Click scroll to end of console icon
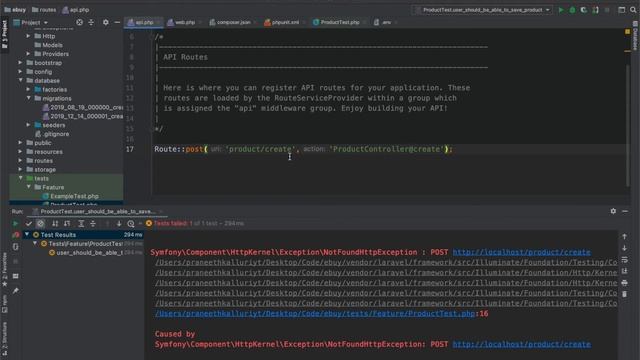This screenshot has width=640, height=360. click(x=624, y=271)
